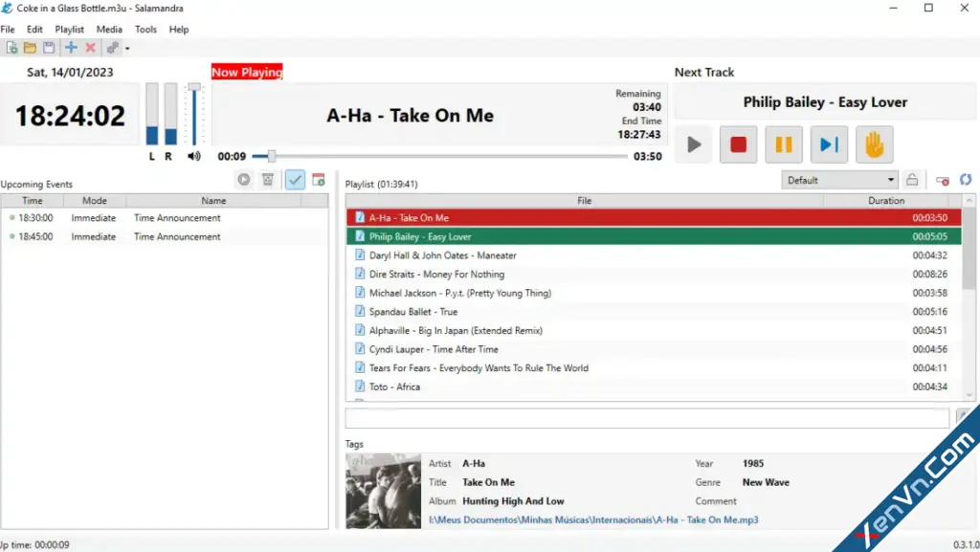The width and height of the screenshot is (980, 552).
Task: Toggle the stop-after-track switch icon
Action: (943, 181)
